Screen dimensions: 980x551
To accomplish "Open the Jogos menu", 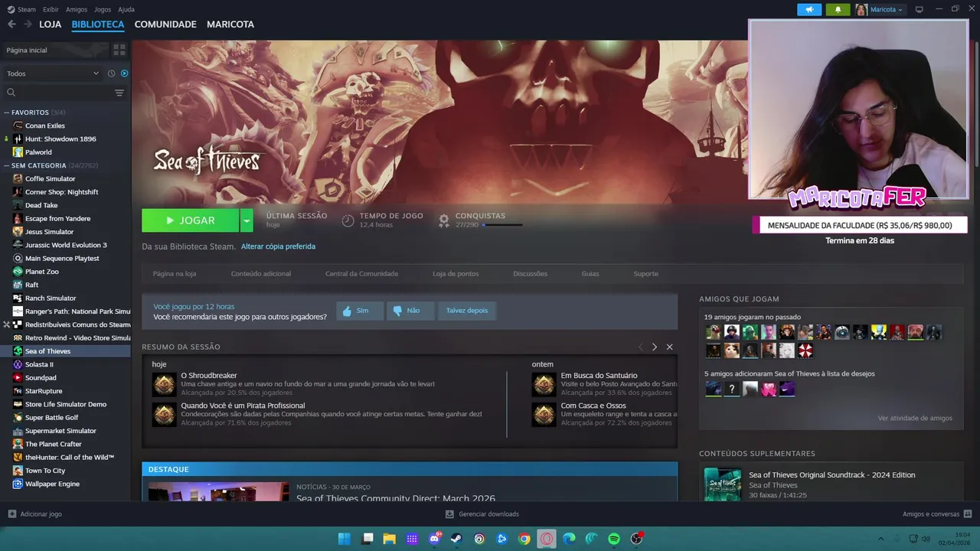I will coord(103,9).
